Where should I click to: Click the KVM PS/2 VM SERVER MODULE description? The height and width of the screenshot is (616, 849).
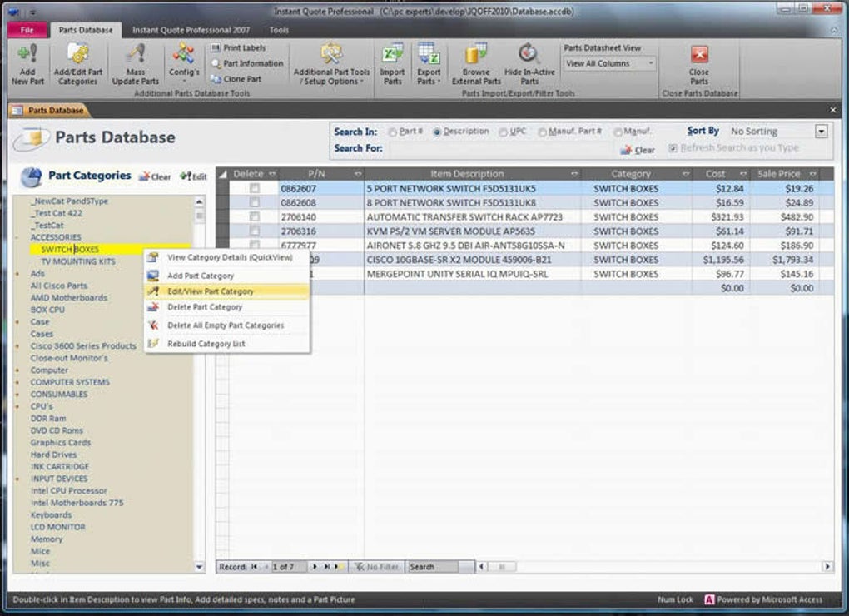[450, 231]
